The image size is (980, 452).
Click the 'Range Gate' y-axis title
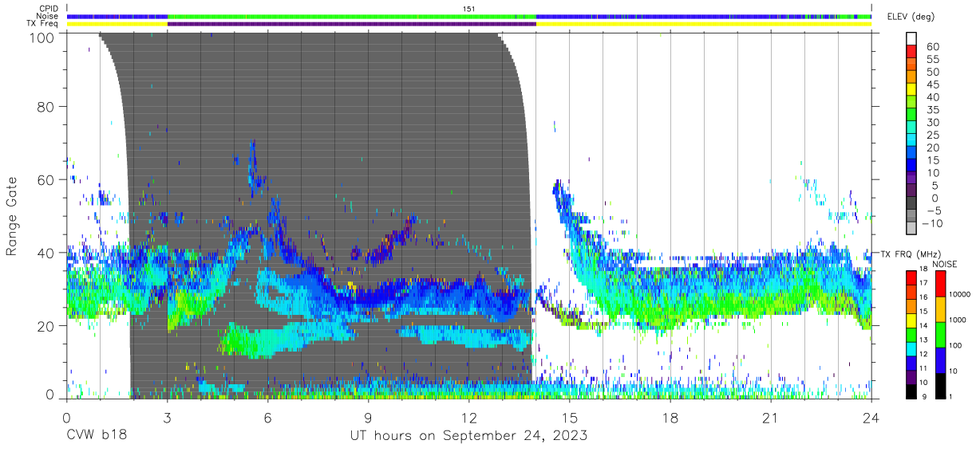pyautogui.click(x=12, y=217)
